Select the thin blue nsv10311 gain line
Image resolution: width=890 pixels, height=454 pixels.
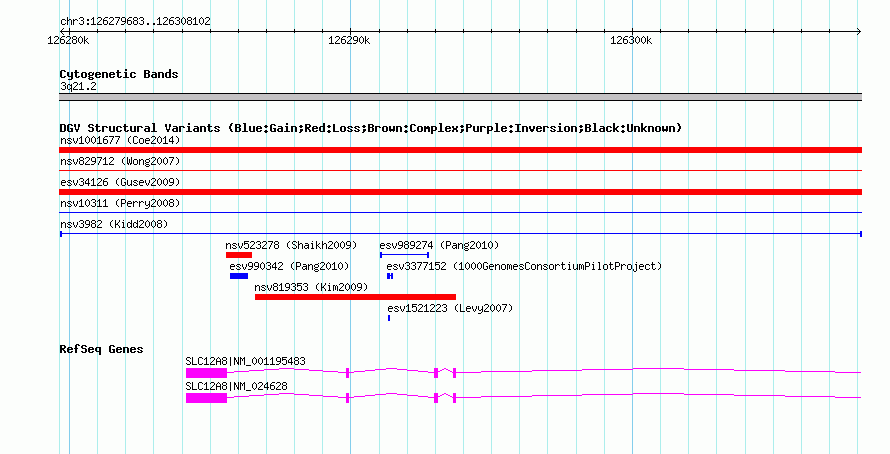[x=460, y=212]
